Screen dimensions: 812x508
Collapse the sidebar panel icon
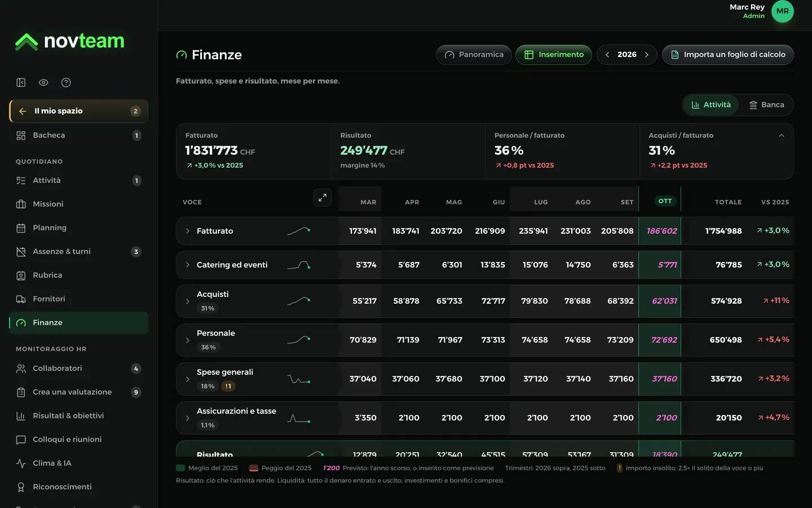pyautogui.click(x=21, y=82)
